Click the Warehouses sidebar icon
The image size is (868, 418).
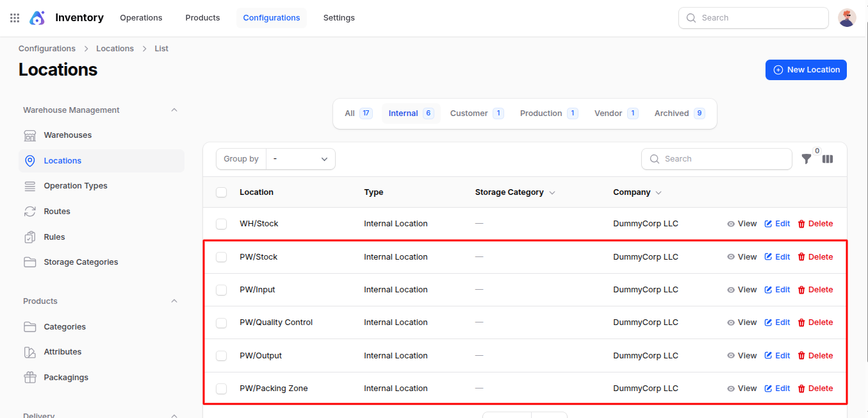[30, 135]
